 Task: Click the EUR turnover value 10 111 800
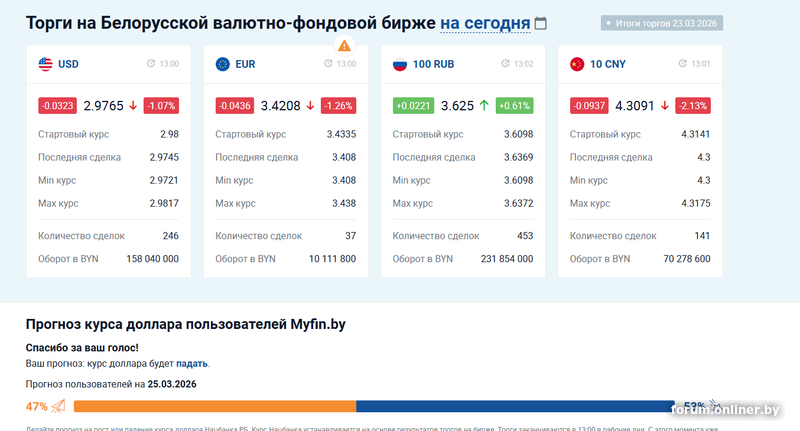pyautogui.click(x=332, y=259)
